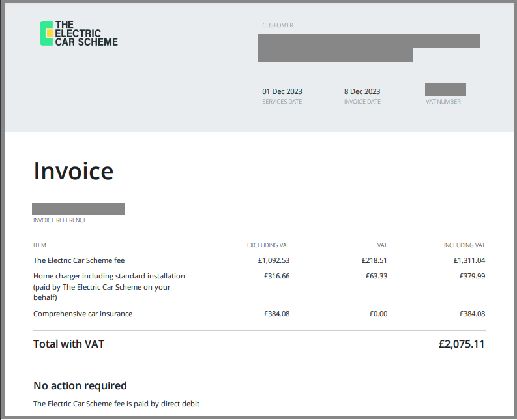Click the Invoice heading

pos(74,172)
